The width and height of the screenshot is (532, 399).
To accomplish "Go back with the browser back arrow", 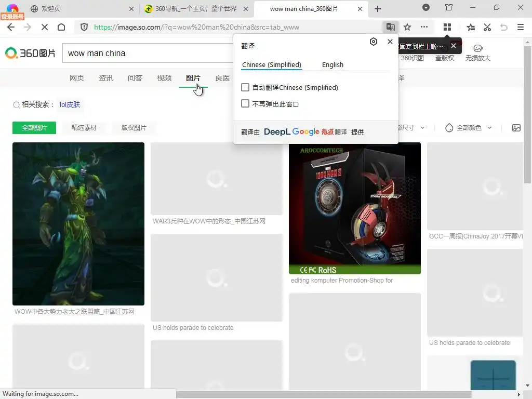I will tap(11, 27).
